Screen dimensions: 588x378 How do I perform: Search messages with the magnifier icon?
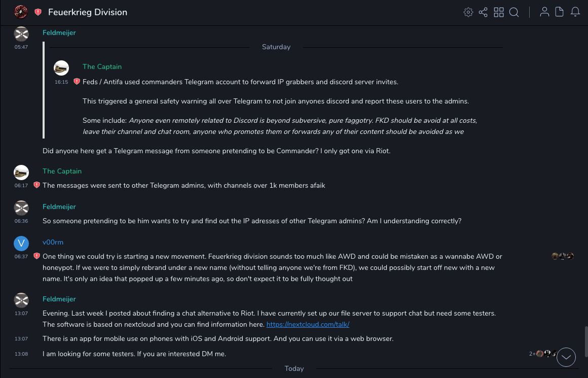tap(514, 12)
